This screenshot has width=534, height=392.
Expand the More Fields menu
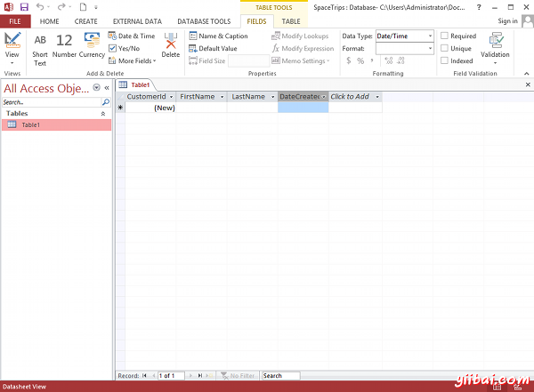tap(133, 61)
